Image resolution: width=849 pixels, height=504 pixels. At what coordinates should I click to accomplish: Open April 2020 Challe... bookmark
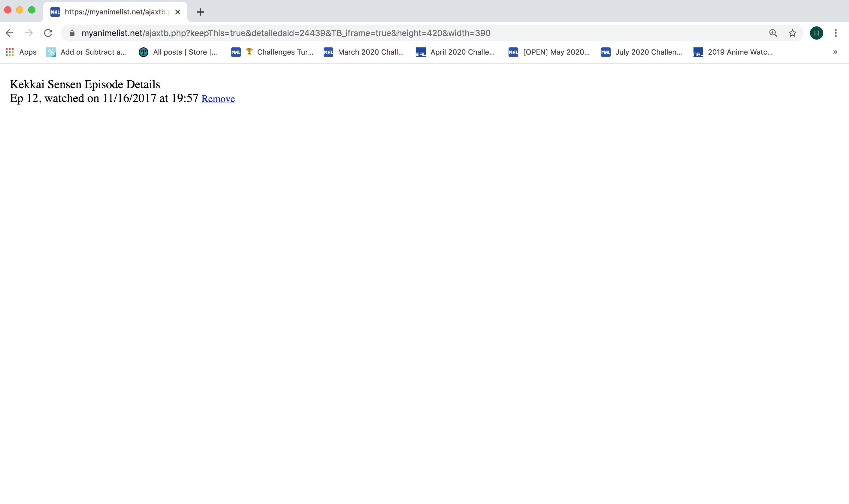click(x=455, y=52)
